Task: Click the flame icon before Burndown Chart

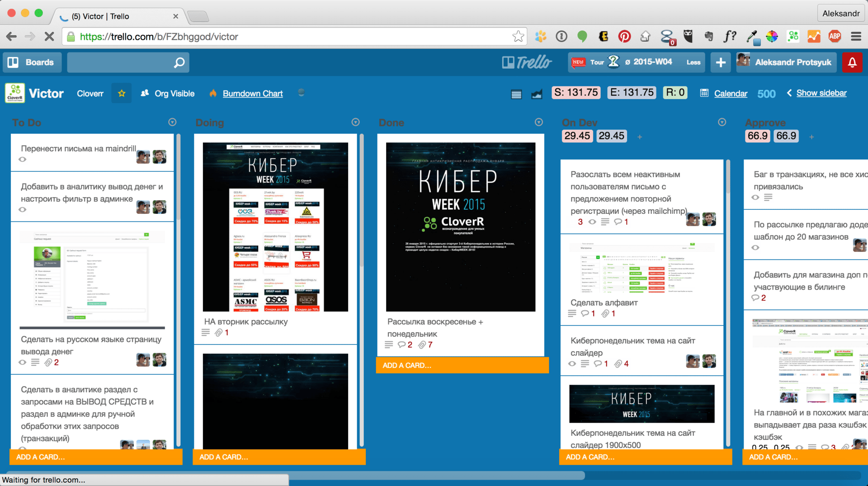Action: (x=213, y=93)
